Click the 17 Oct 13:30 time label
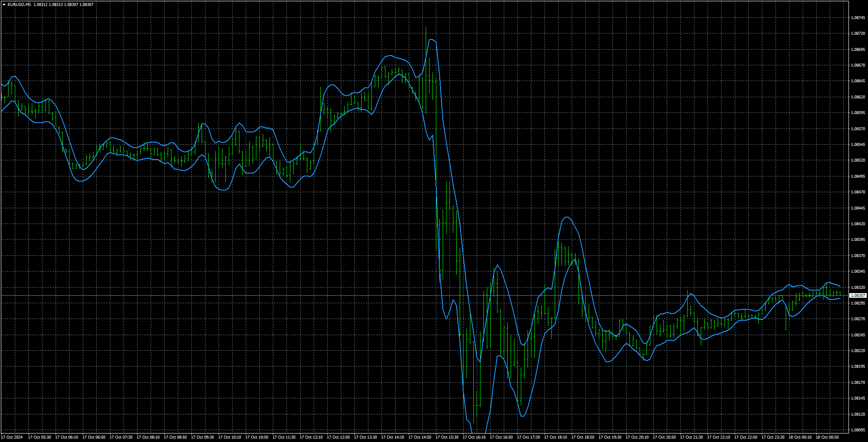 tap(365, 437)
